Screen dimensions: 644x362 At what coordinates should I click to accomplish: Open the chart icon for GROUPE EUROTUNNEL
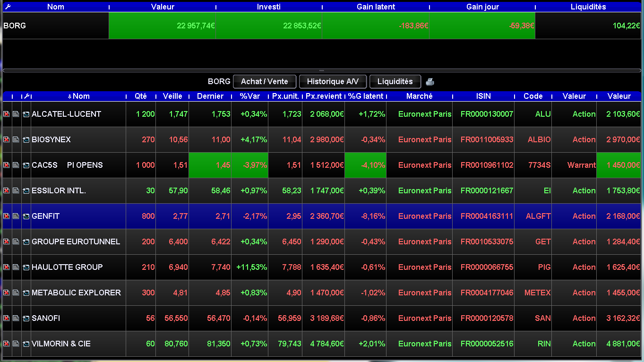pos(26,241)
